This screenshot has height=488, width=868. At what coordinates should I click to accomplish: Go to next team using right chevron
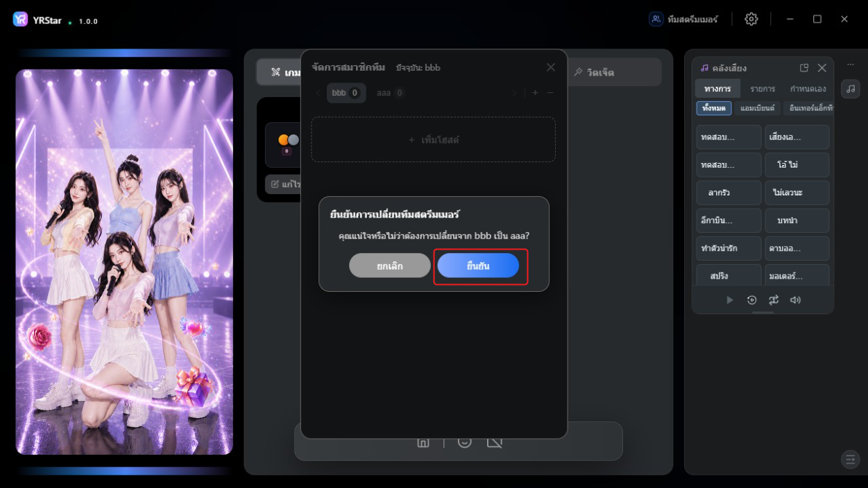514,93
